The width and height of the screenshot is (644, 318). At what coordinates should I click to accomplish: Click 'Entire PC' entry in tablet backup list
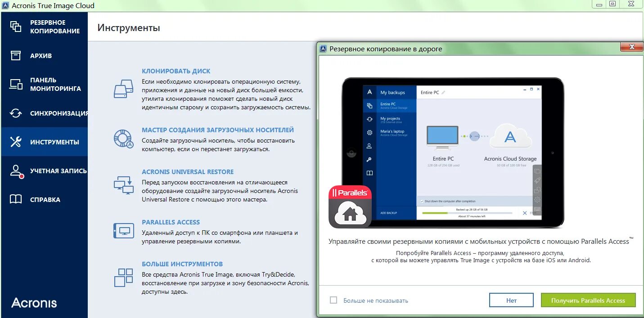point(396,106)
